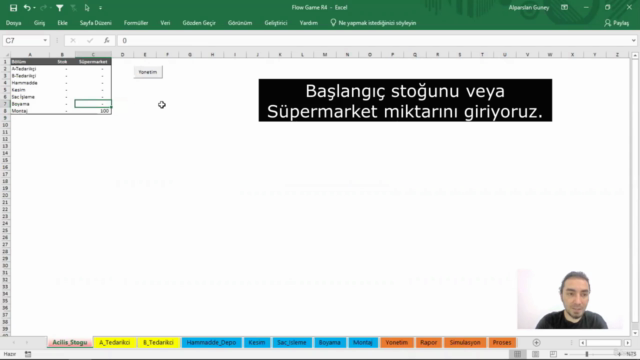This screenshot has width=640, height=360.
Task: Click the vertical scrollbar up arrow
Action: click(x=635, y=55)
